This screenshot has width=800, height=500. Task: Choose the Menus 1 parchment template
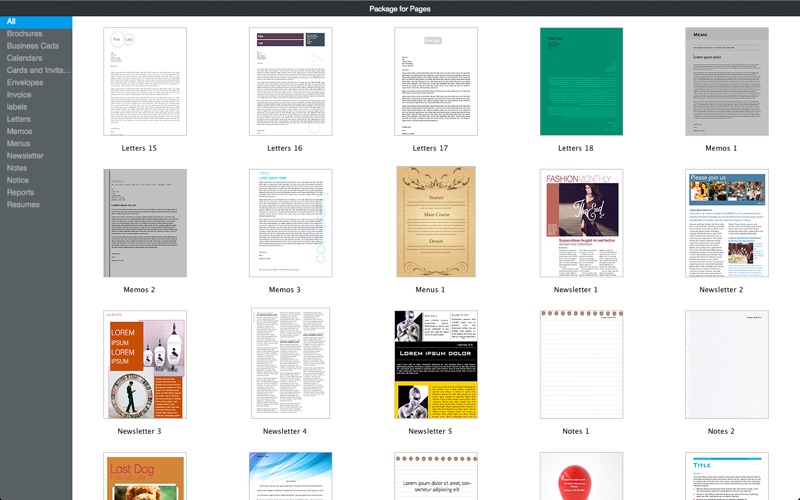click(436, 222)
